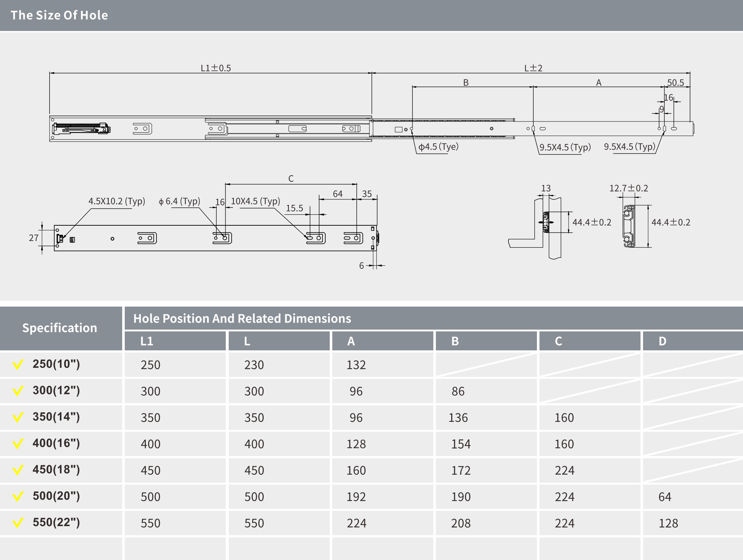Click the yellow checkmark beside 300(12")
Viewport: 743px width, 560px height.
click(x=18, y=391)
